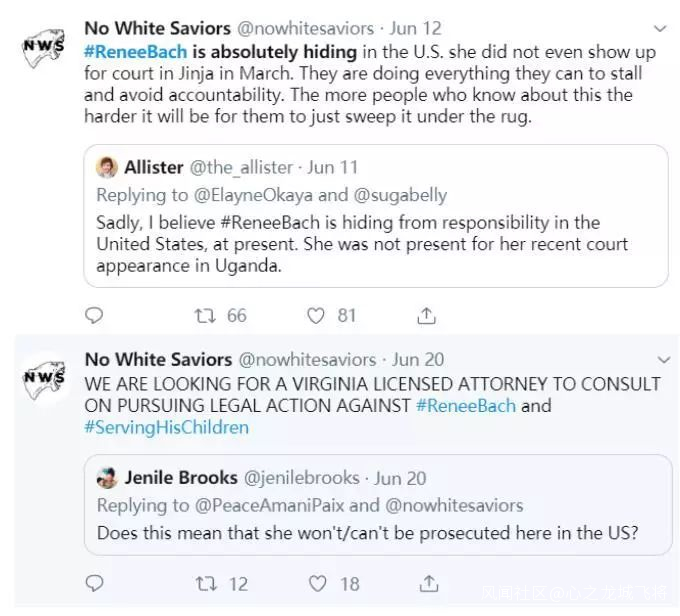Screen dimensions: 680x616
Task: Share the Virginia attorney tweet
Action: 427,582
